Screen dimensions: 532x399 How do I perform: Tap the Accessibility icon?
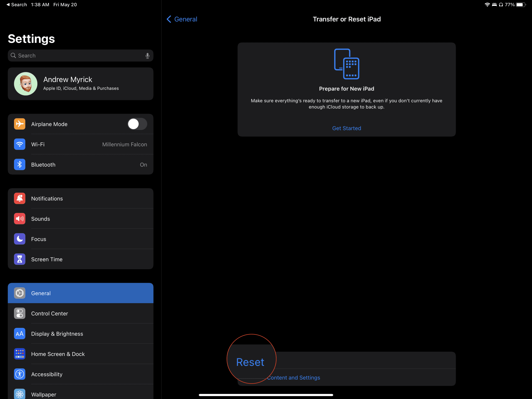(20, 374)
